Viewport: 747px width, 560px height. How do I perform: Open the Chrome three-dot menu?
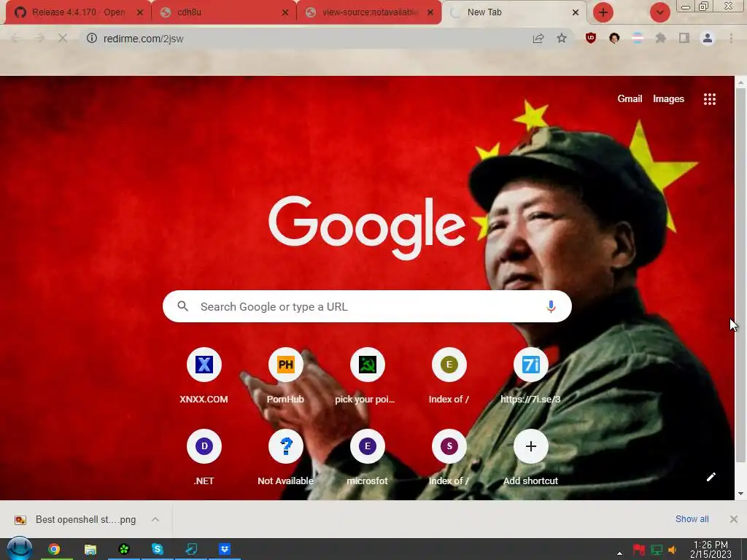(x=731, y=38)
